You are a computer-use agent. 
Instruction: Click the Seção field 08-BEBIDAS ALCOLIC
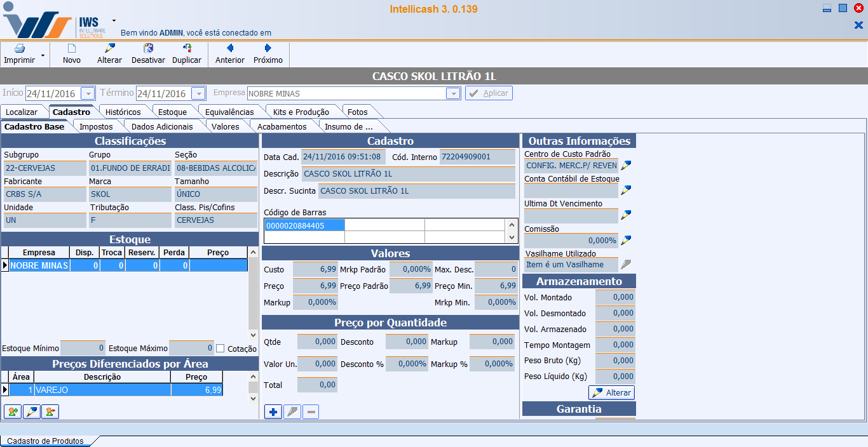point(216,168)
